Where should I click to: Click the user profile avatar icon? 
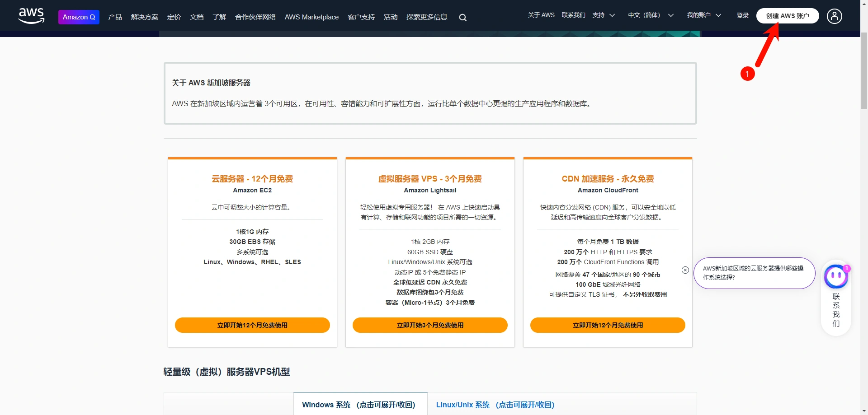[834, 16]
